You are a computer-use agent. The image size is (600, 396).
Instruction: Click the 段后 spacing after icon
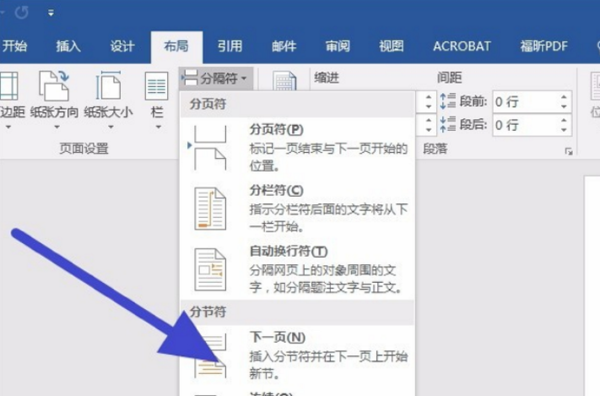click(448, 124)
